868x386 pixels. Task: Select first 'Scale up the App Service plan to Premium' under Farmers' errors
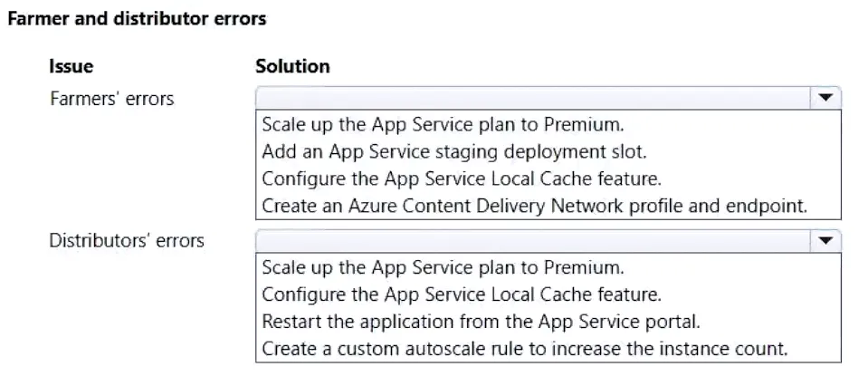click(x=443, y=125)
